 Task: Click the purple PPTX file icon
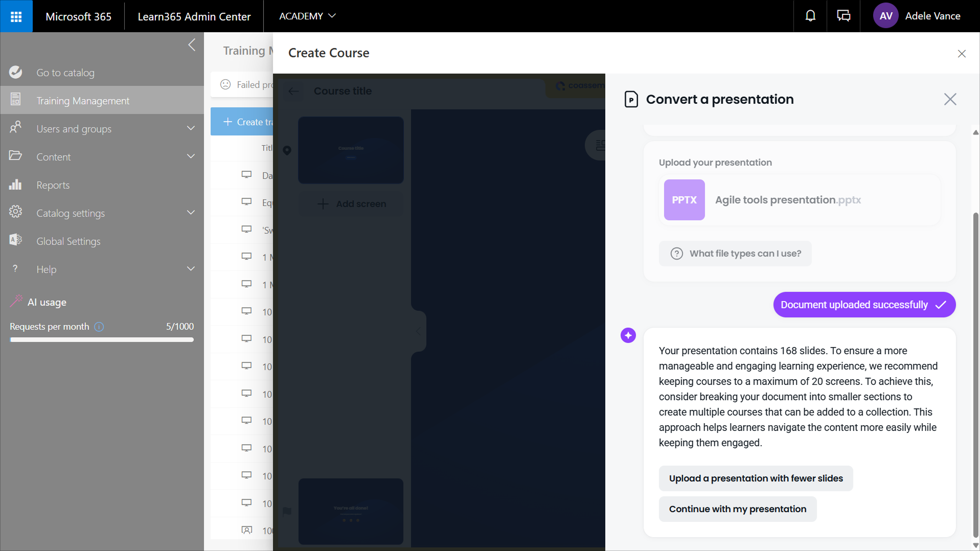(x=684, y=200)
